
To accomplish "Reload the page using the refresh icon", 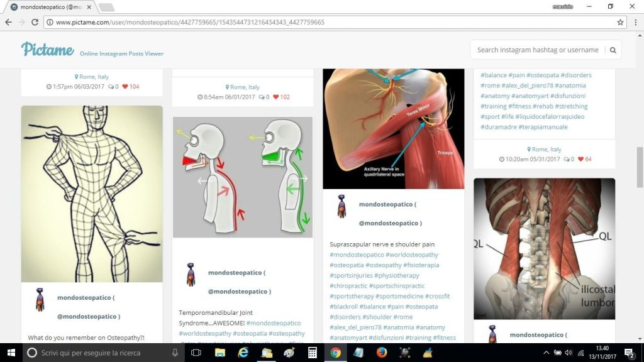I will [35, 22].
